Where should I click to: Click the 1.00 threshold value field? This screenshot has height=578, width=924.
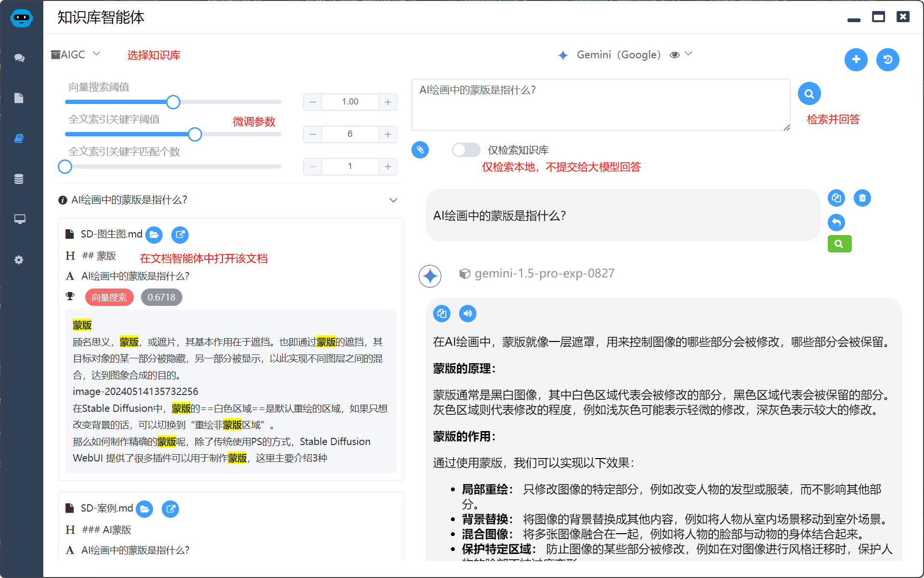click(x=350, y=102)
